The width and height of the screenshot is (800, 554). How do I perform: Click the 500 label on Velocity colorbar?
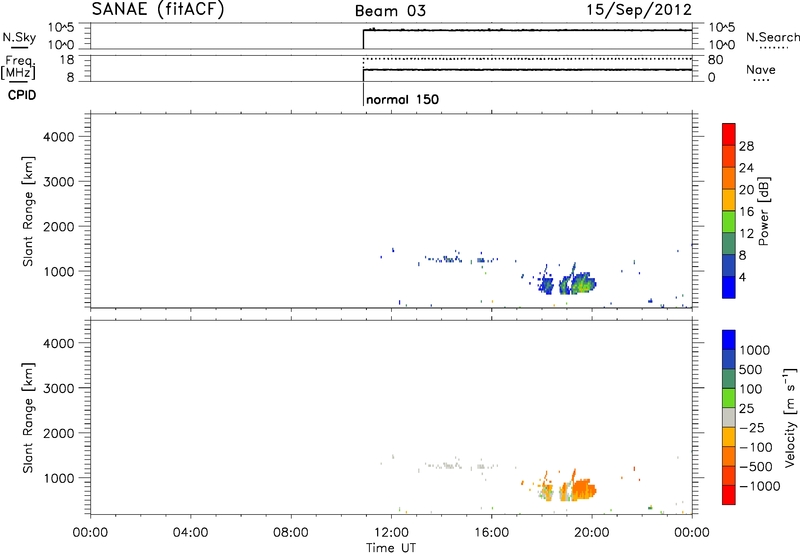point(751,370)
